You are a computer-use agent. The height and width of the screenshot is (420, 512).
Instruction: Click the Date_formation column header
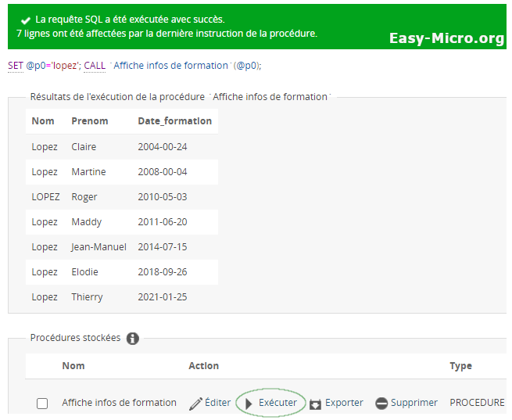(174, 121)
